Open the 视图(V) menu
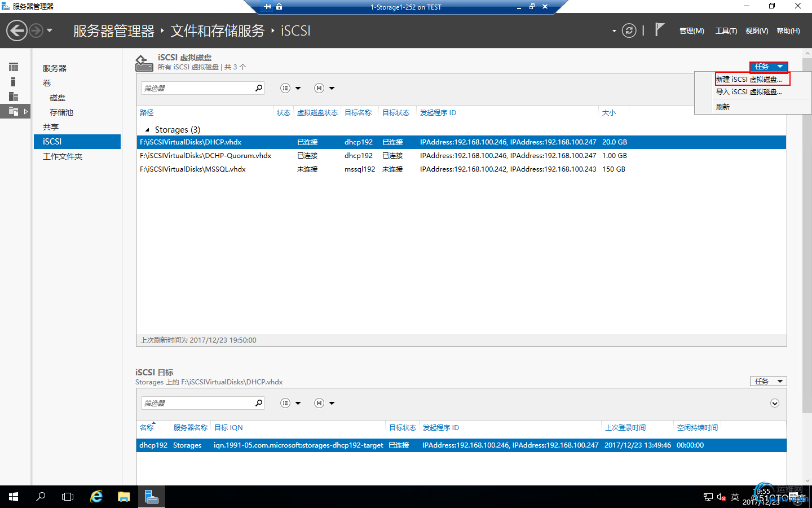Screen dimensions: 812x508 coord(757,31)
